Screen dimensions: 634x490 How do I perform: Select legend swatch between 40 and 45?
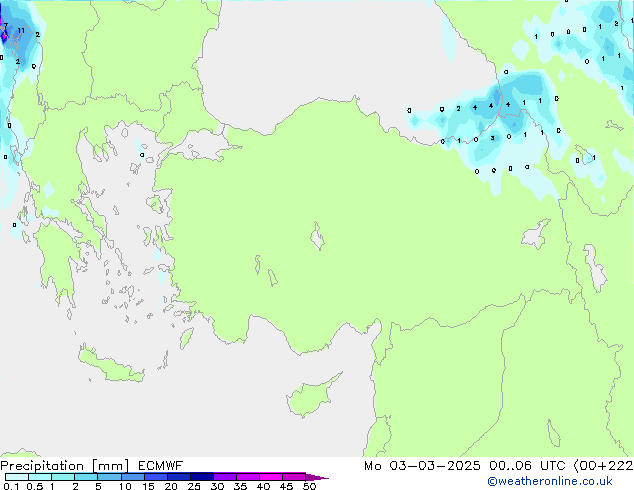(271, 477)
